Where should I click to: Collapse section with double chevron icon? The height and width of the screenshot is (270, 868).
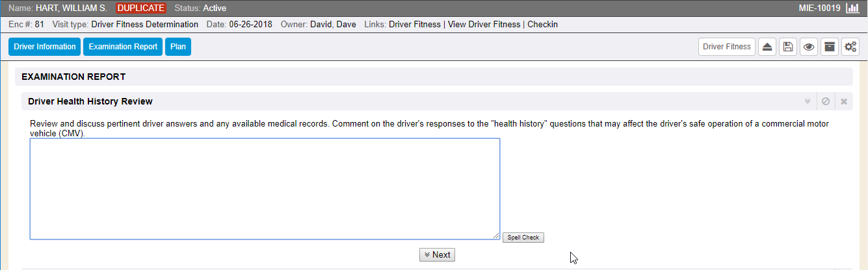[808, 101]
